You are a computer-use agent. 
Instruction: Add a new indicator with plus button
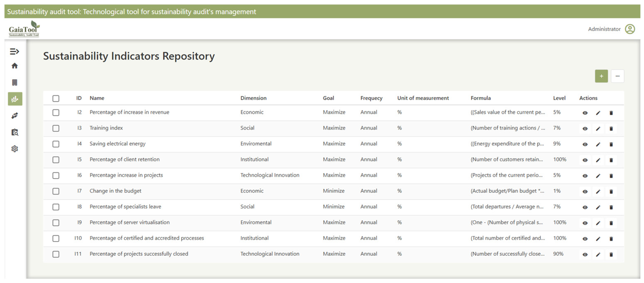pyautogui.click(x=601, y=76)
